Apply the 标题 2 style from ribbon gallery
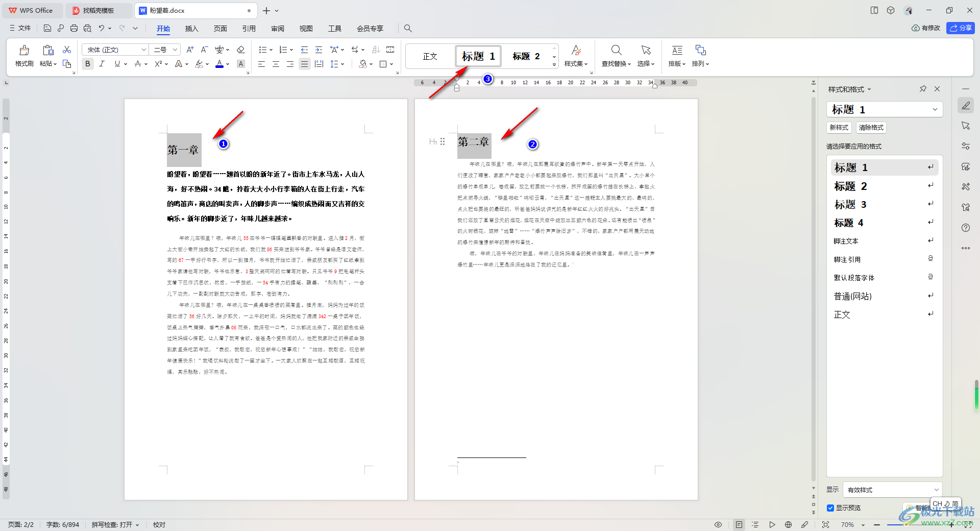 526,56
